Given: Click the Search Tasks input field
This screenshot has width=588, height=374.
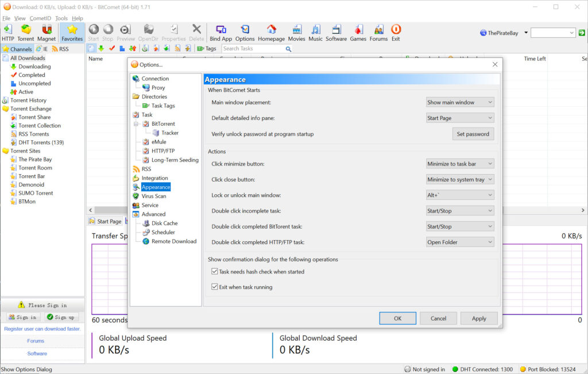Looking at the screenshot, I should (x=253, y=49).
